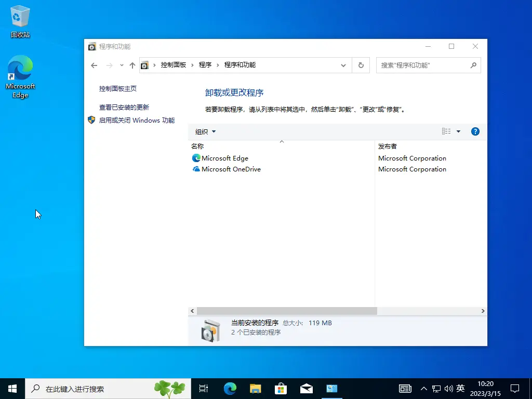Select Microsoft Edge in the program list
Viewport: 532px width, 399px height.
[224, 158]
